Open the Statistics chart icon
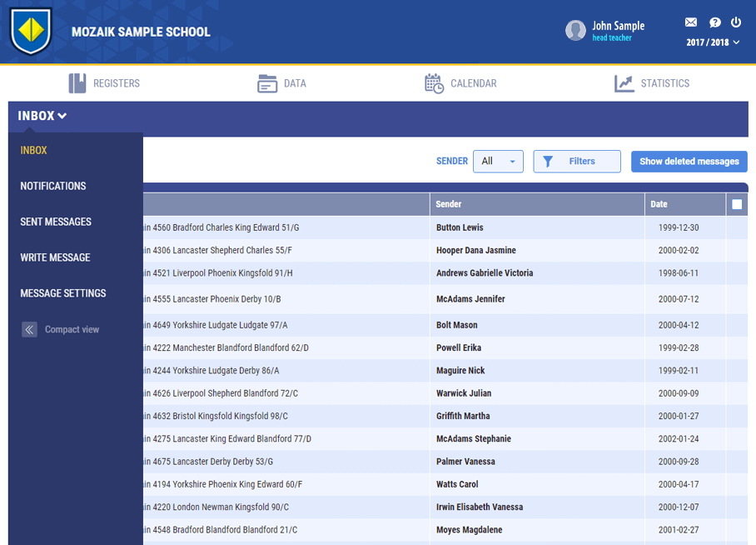The height and width of the screenshot is (545, 756). (x=624, y=83)
